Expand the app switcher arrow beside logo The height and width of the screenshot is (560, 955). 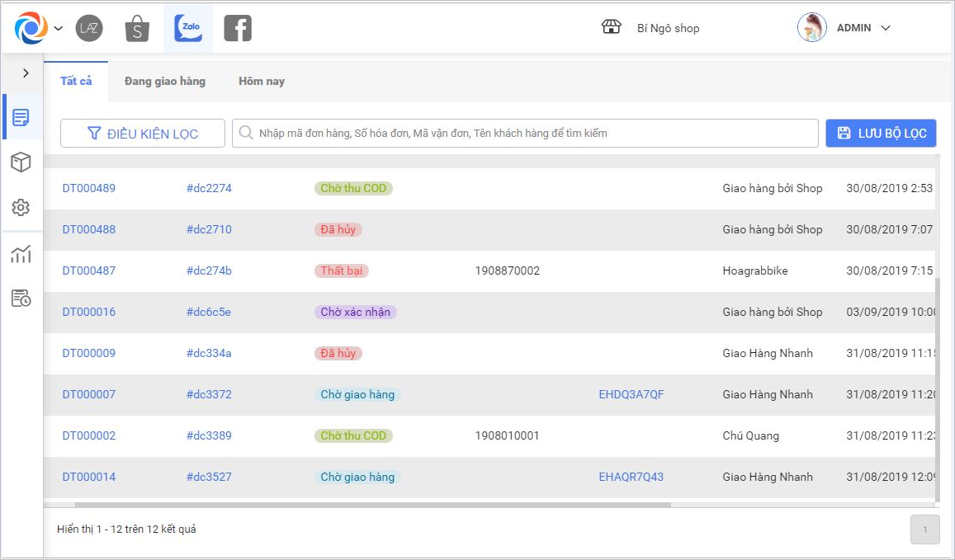point(59,28)
